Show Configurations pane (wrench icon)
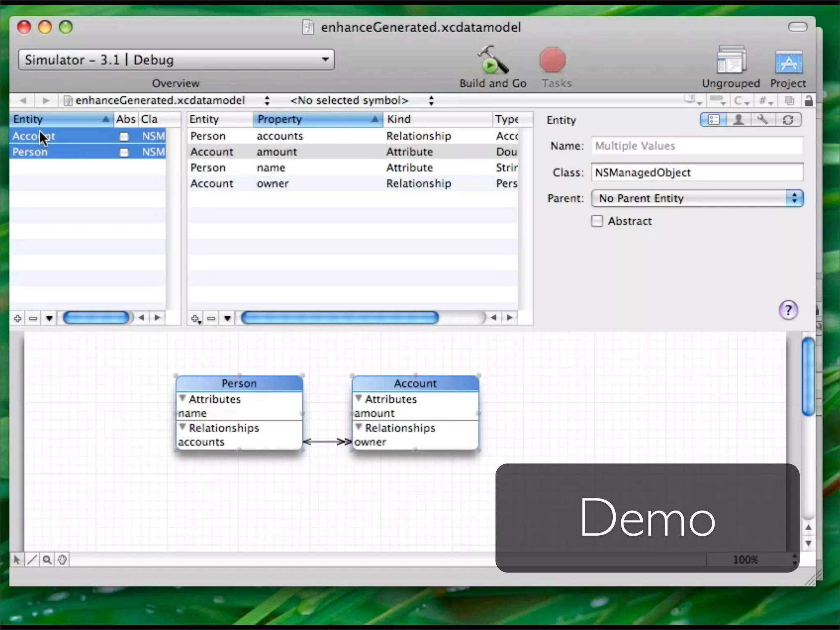 [x=763, y=120]
